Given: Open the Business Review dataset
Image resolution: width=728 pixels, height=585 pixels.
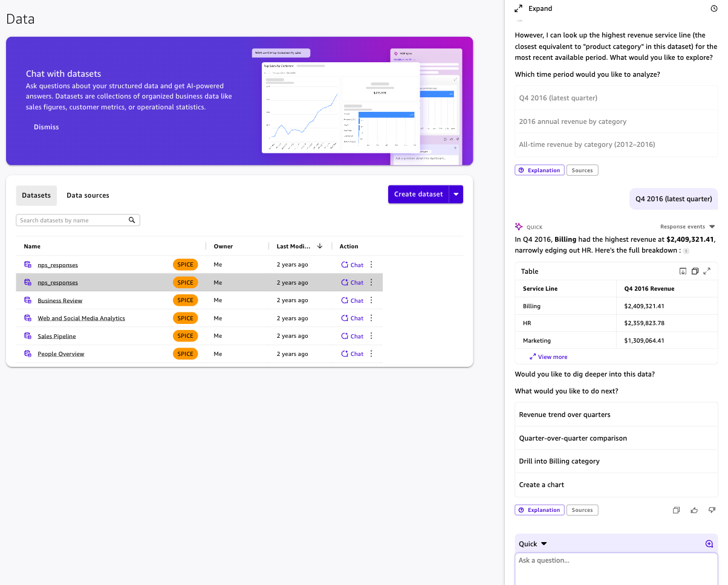Looking at the screenshot, I should [60, 300].
